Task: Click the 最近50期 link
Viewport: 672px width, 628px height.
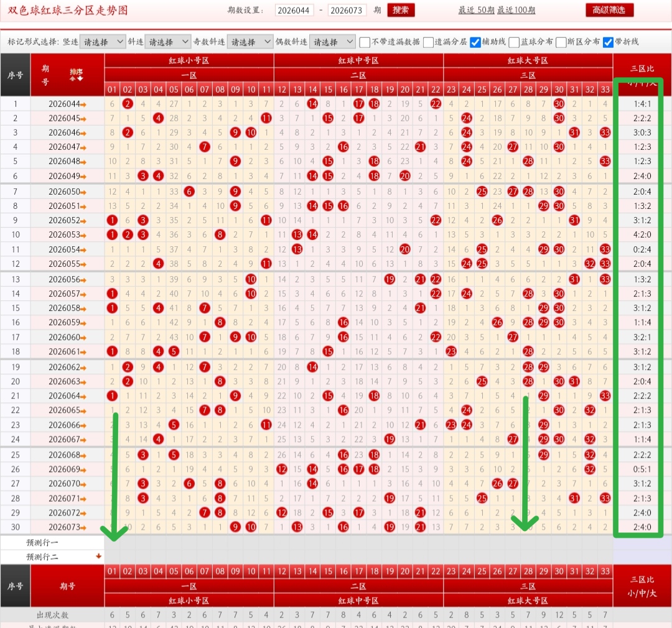Action: click(x=476, y=10)
